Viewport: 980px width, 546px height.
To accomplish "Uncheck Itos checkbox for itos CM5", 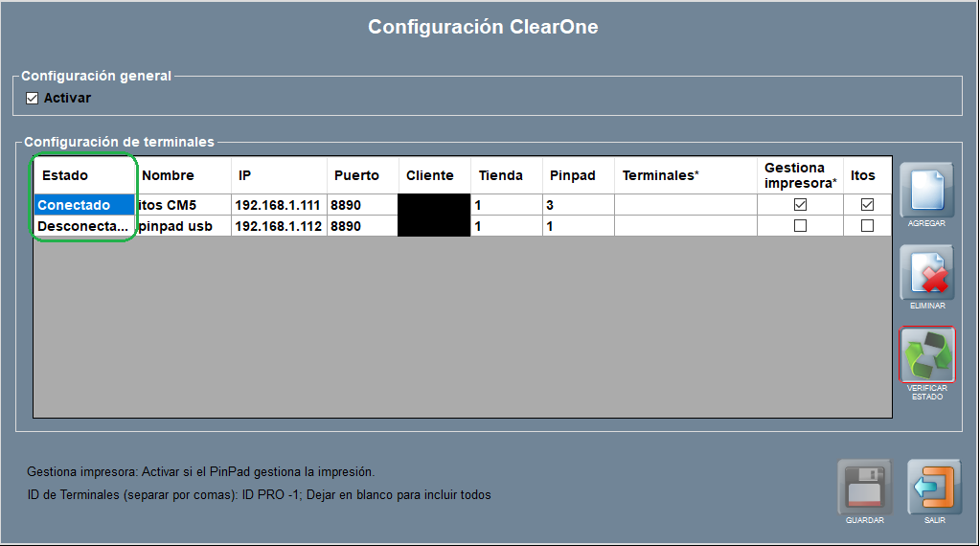I will pyautogui.click(x=867, y=205).
